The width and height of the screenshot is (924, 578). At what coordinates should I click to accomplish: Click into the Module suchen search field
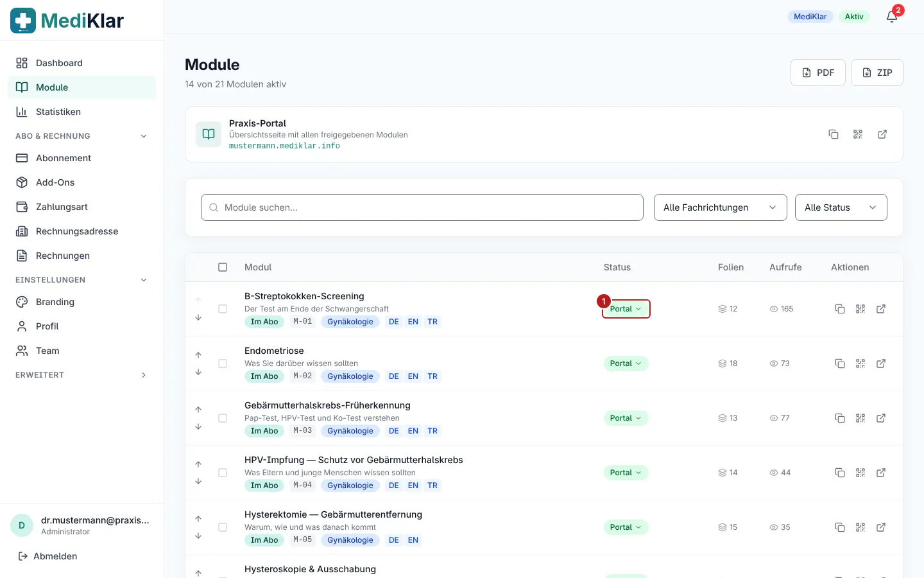coord(422,207)
